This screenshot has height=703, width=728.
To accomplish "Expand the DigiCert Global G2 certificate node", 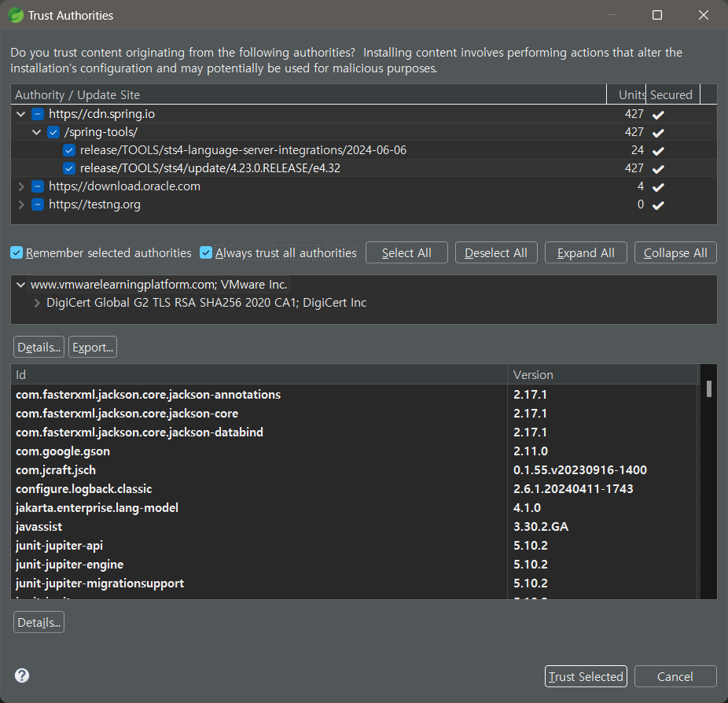I will [37, 304].
